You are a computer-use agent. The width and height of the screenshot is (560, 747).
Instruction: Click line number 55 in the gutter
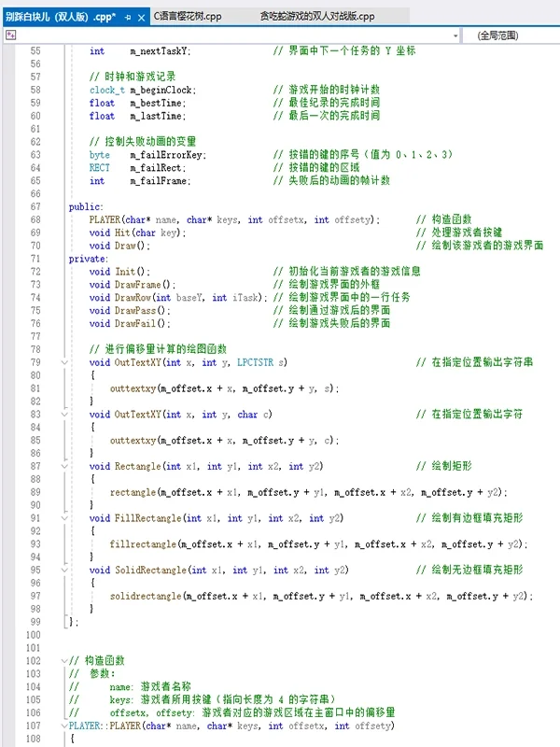35,51
